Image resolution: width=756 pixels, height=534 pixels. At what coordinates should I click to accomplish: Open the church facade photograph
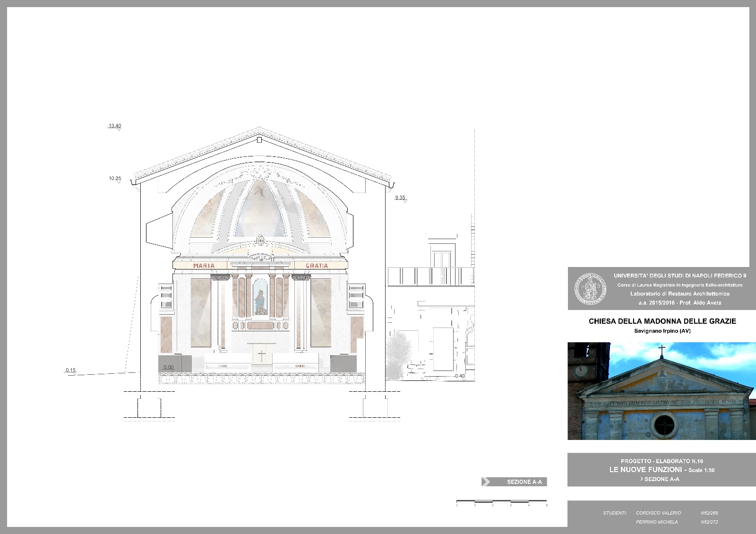661,391
